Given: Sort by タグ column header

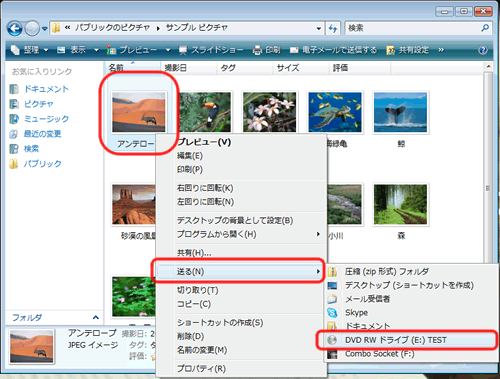Looking at the screenshot, I should (x=245, y=68).
